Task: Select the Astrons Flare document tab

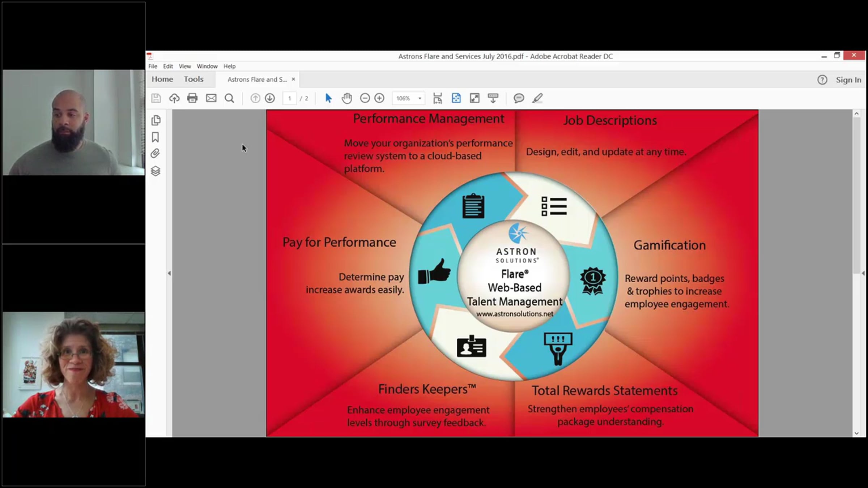Action: coord(257,80)
